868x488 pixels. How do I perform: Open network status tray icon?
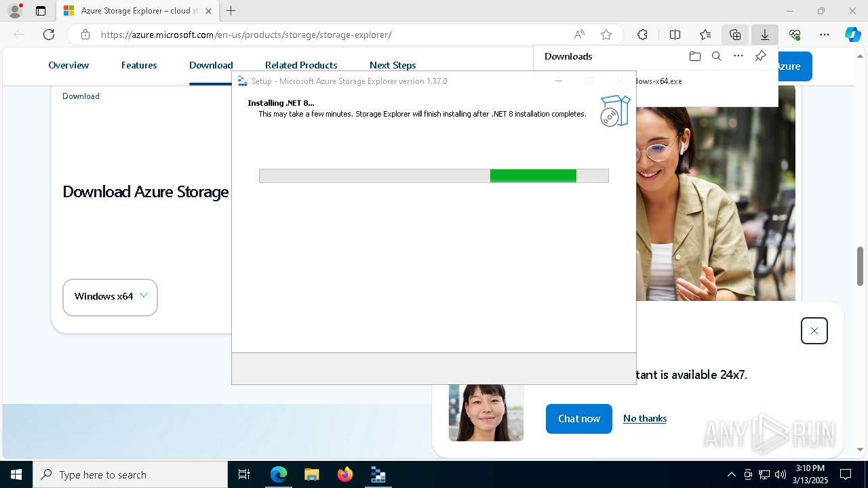click(764, 474)
